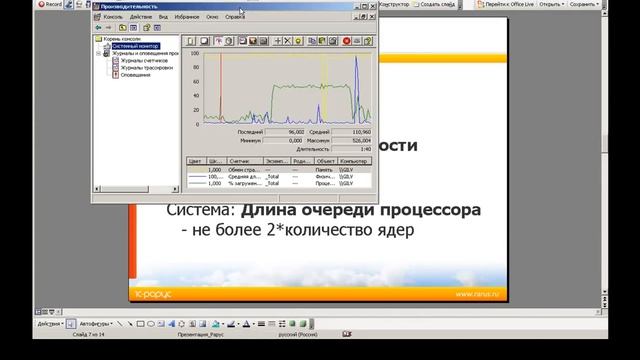Open the Сохранить dropdown in PowerPoint

click(x=584, y=4)
